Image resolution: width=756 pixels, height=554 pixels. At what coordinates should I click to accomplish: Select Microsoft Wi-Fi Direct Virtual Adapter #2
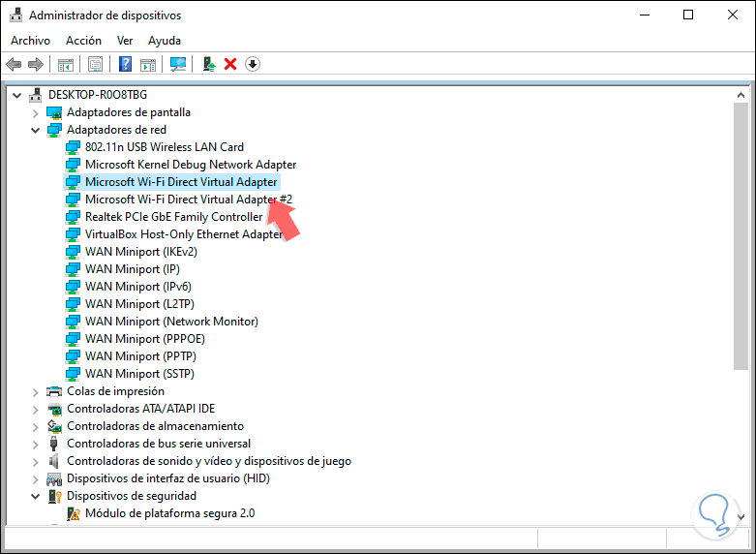pos(189,200)
